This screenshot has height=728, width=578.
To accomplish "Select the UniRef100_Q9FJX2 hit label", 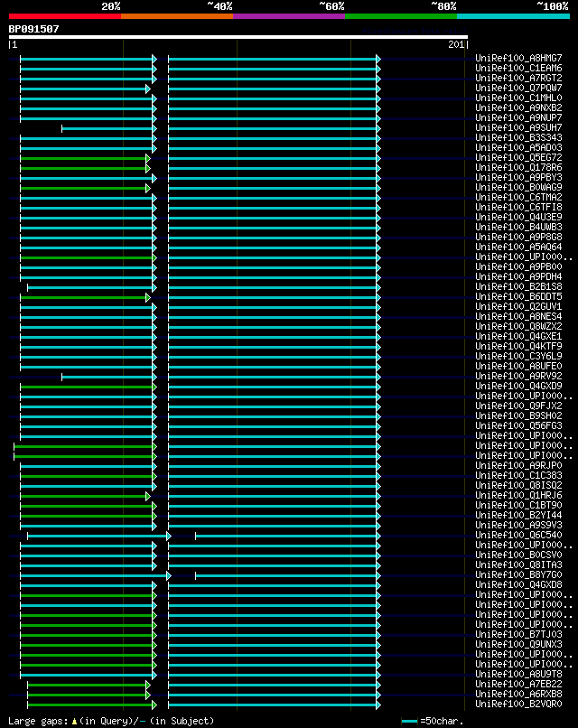I will (x=518, y=406).
